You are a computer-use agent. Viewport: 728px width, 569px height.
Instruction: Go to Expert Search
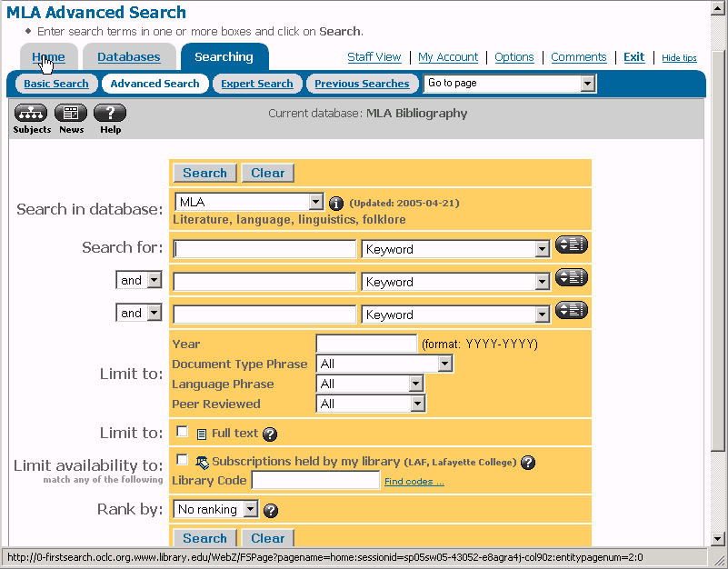[257, 84]
